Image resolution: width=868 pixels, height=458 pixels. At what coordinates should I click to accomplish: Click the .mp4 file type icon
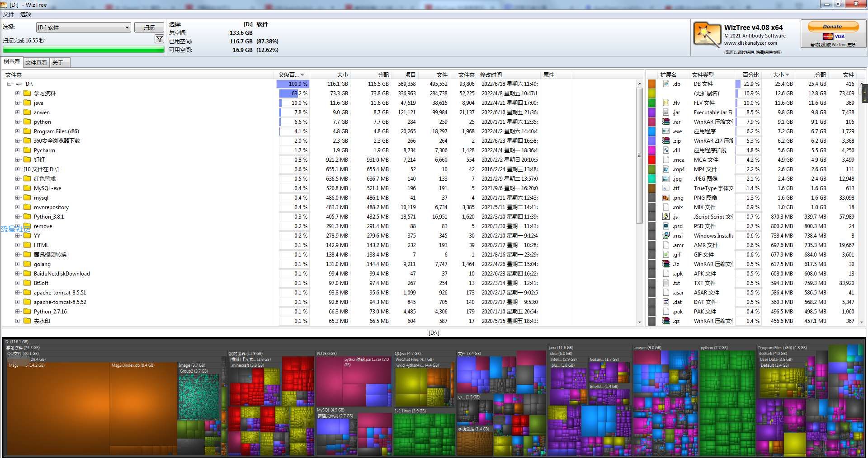[x=666, y=169]
